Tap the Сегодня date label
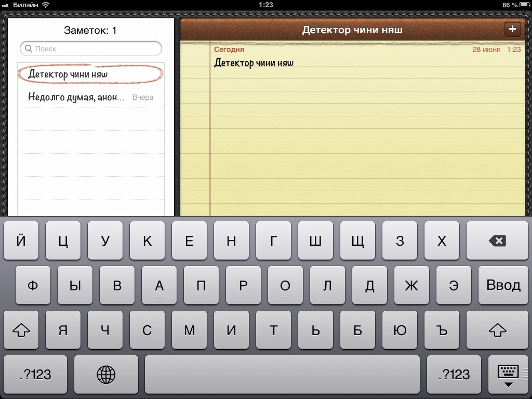This screenshot has width=532, height=399. click(x=229, y=49)
